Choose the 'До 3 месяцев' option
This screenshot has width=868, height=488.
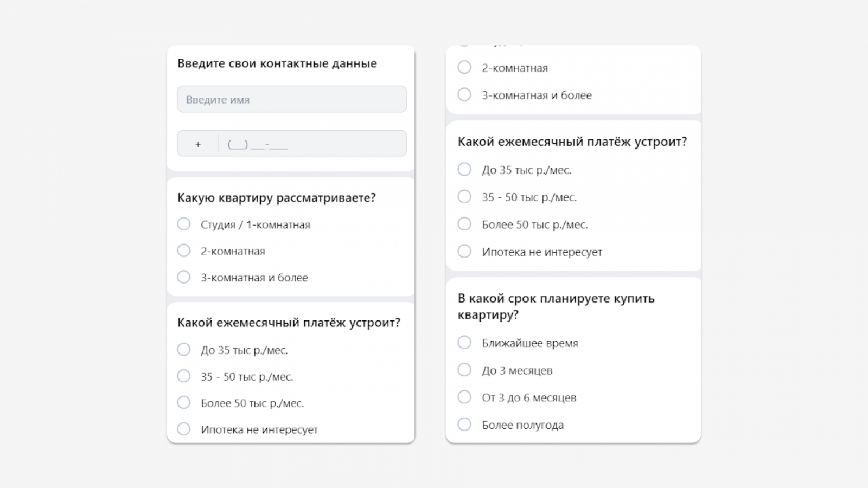(x=464, y=370)
